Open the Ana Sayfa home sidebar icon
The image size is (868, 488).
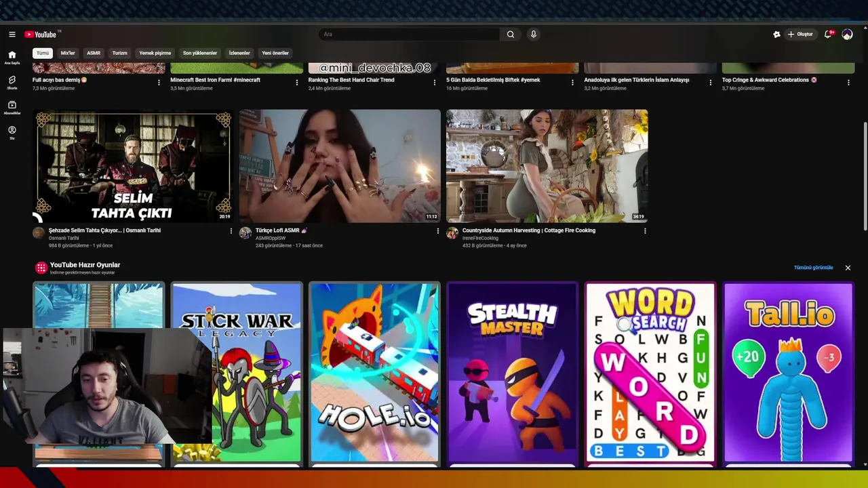coord(12,57)
